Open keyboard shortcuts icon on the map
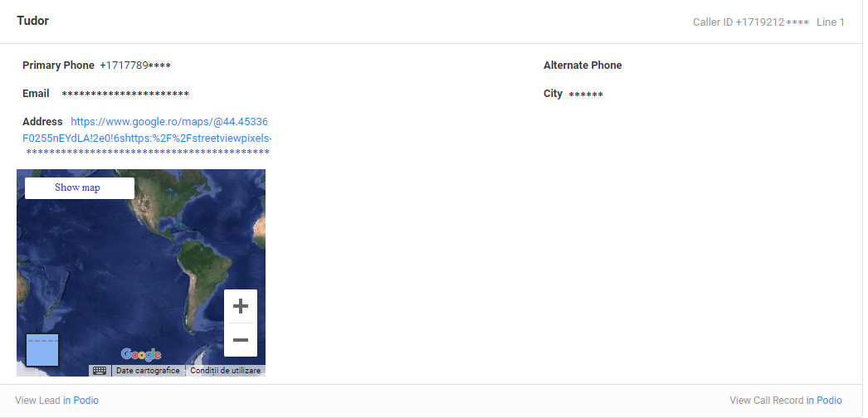Screen dimensions: 868x418 click(x=100, y=371)
